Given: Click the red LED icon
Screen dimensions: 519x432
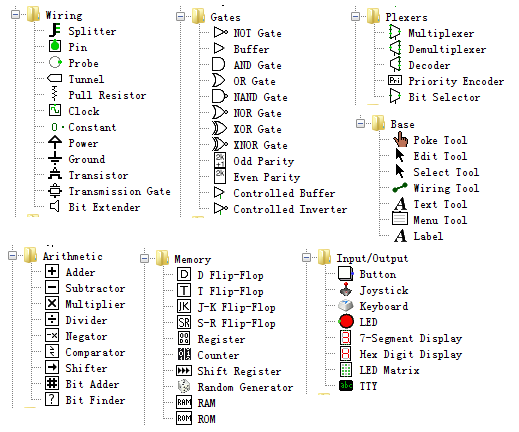Looking at the screenshot, I should (346, 321).
